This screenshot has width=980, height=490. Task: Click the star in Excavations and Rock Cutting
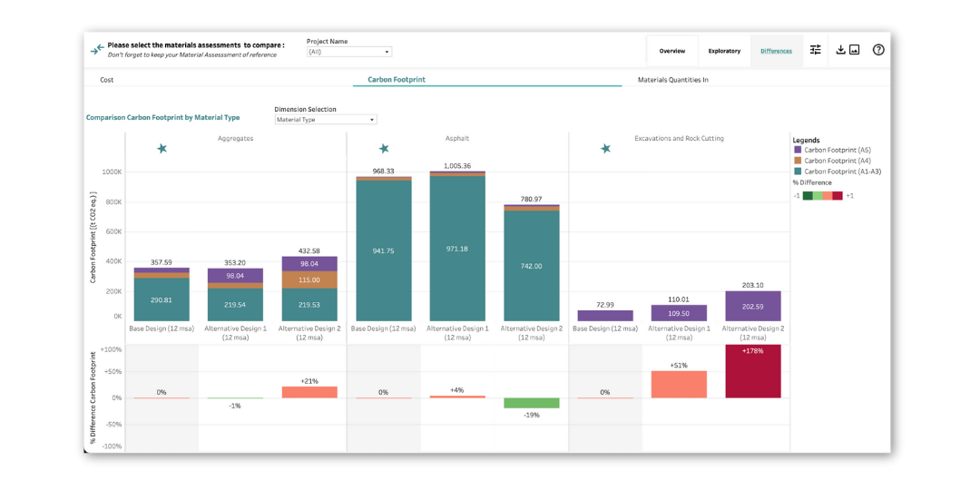tap(605, 149)
